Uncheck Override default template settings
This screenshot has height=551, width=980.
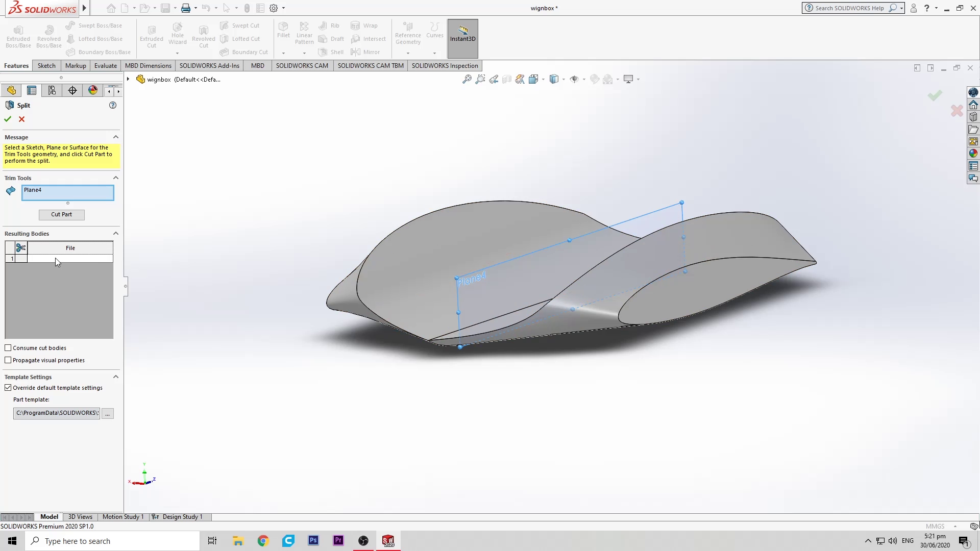8,388
